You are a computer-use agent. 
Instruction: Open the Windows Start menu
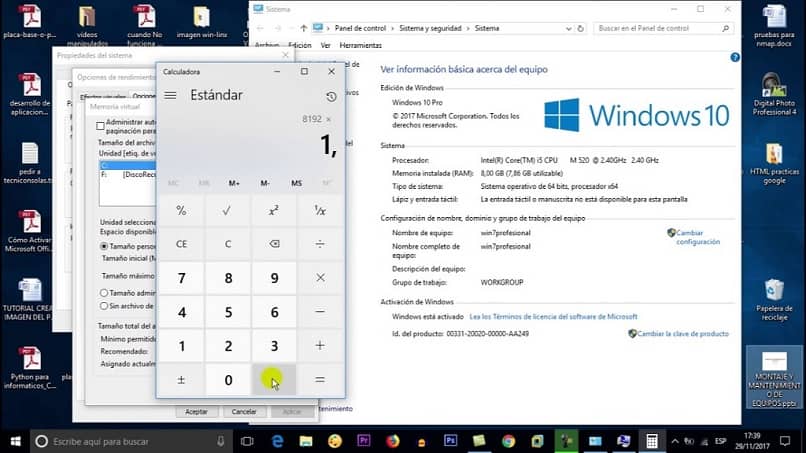tap(15, 441)
